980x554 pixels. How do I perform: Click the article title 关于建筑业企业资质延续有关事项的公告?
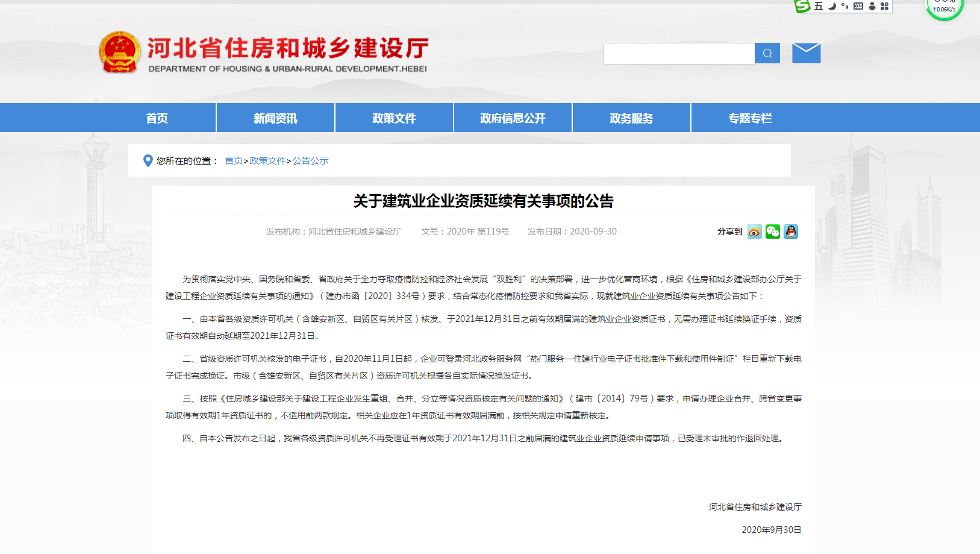pos(483,201)
